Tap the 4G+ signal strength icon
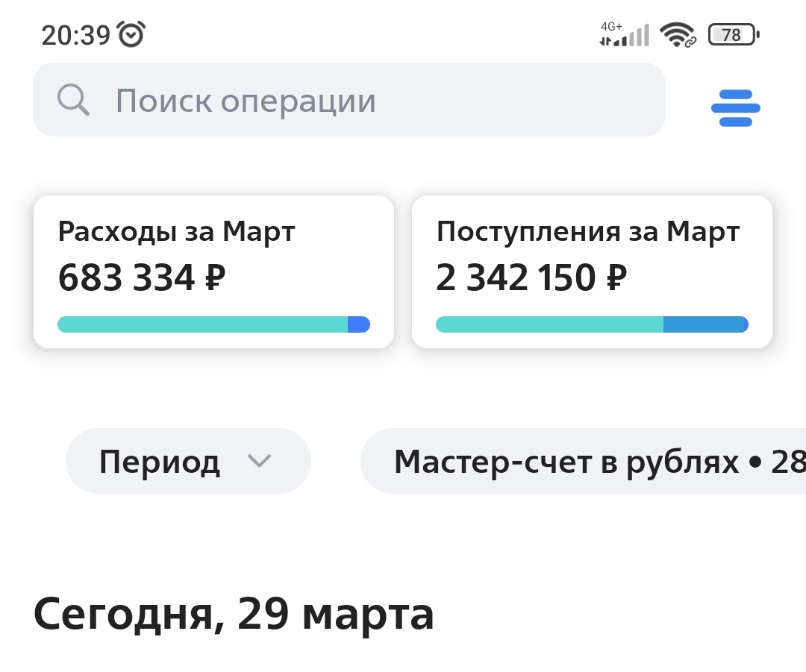Image resolution: width=806 pixels, height=672 pixels. 624,34
